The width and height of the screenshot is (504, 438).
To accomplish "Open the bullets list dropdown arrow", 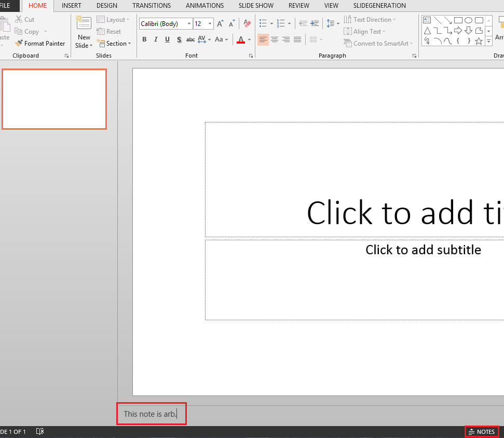I will click(x=271, y=23).
